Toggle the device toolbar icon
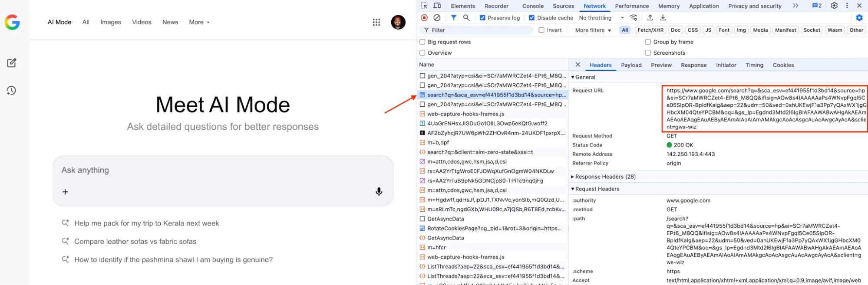Image resolution: width=868 pixels, height=285 pixels. 437,6
